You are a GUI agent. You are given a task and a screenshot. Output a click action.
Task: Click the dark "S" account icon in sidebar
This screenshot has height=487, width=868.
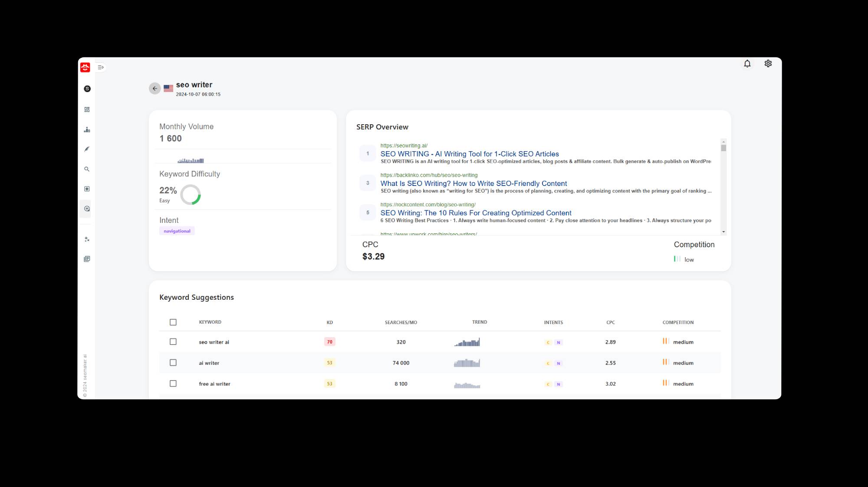87,88
